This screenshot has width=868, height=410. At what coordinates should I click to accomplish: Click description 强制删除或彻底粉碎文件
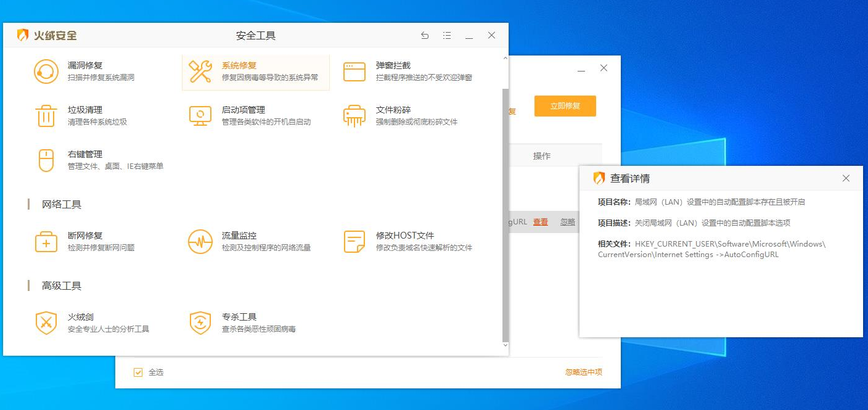point(417,122)
